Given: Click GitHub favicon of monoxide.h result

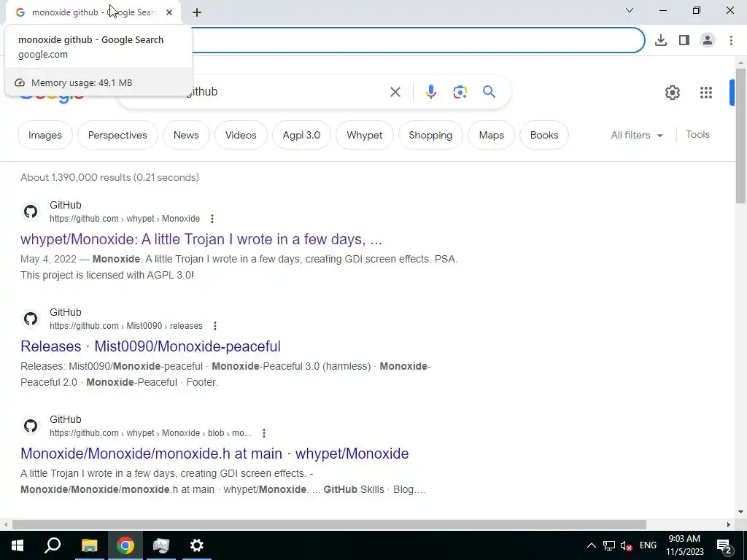Looking at the screenshot, I should 31,426.
